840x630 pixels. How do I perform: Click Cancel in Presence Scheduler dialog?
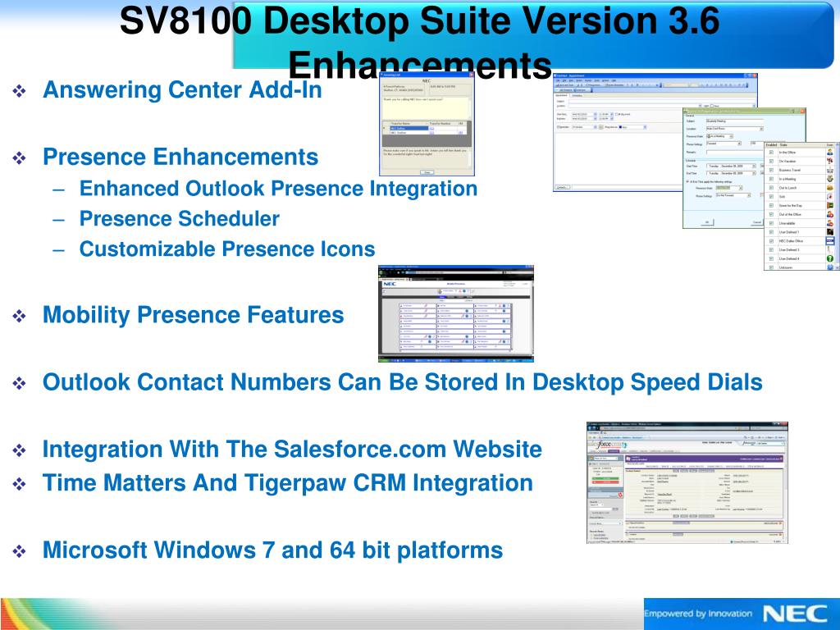click(757, 221)
